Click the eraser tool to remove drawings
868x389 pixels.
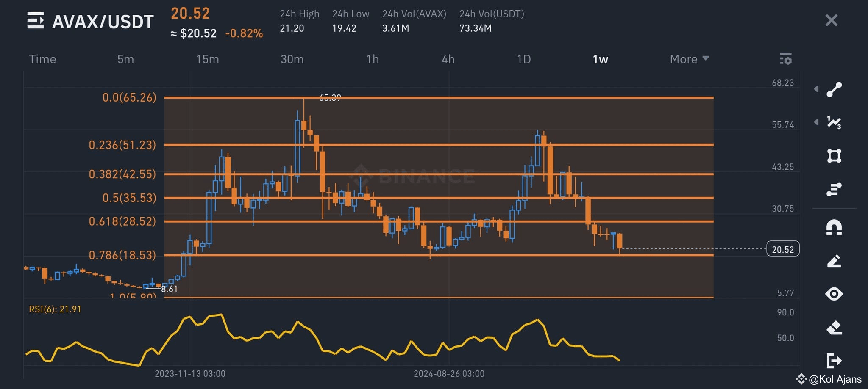coord(835,327)
